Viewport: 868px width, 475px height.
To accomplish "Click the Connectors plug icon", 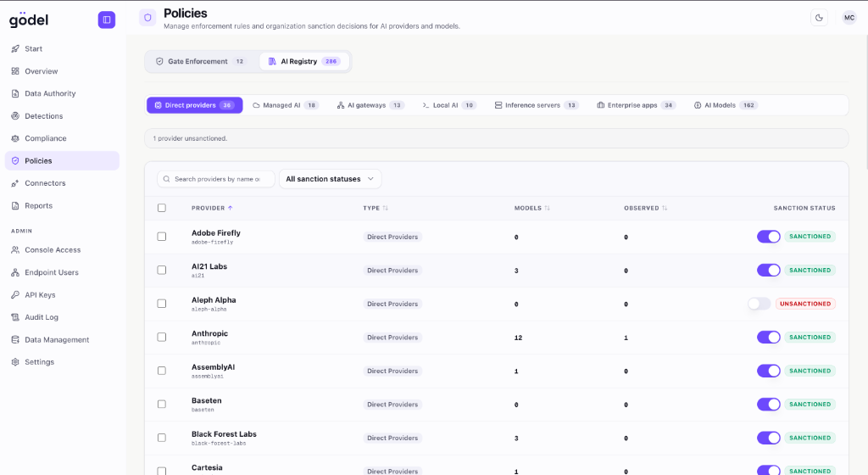I will (15, 183).
